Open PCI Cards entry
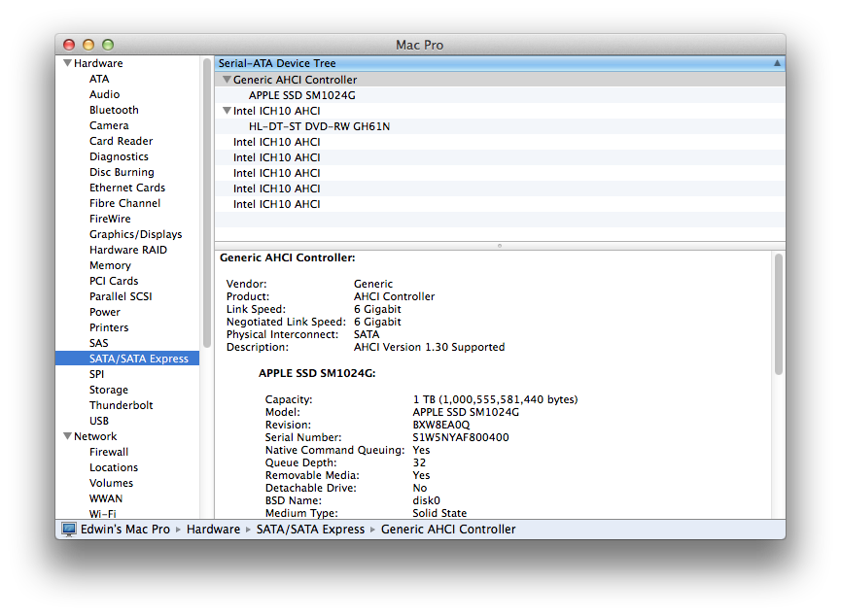Image resolution: width=841 pixels, height=616 pixels. tap(114, 281)
